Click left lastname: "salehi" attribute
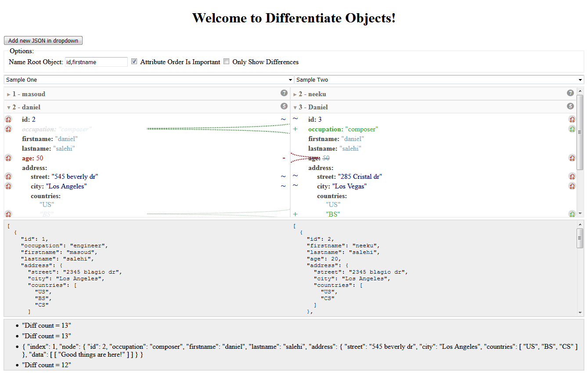 point(48,148)
